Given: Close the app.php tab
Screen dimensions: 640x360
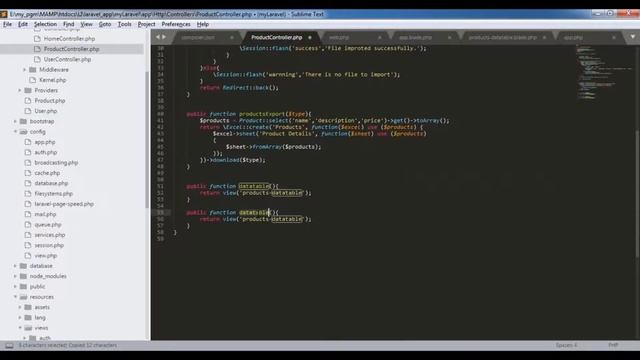Looking at the screenshot, I should coord(613,38).
